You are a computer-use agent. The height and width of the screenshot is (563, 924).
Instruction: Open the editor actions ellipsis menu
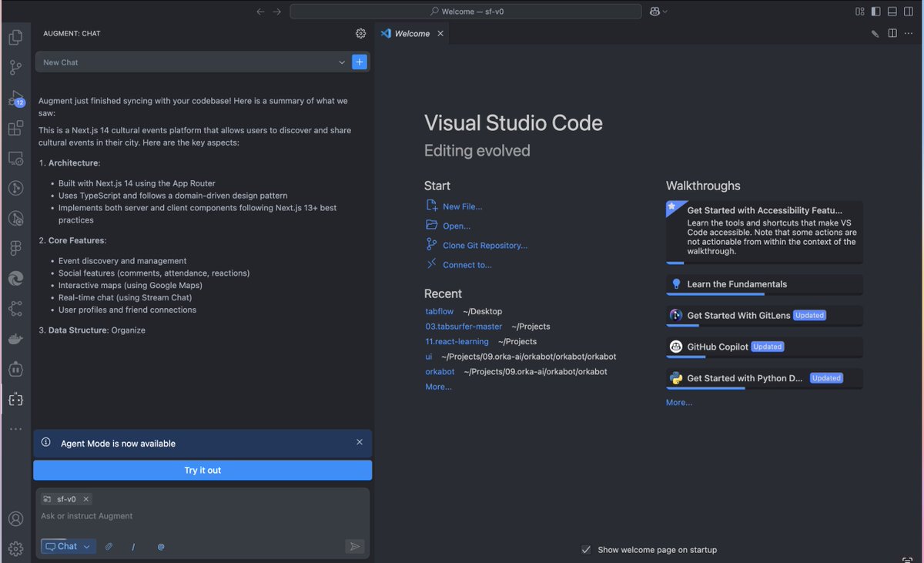pos(909,33)
